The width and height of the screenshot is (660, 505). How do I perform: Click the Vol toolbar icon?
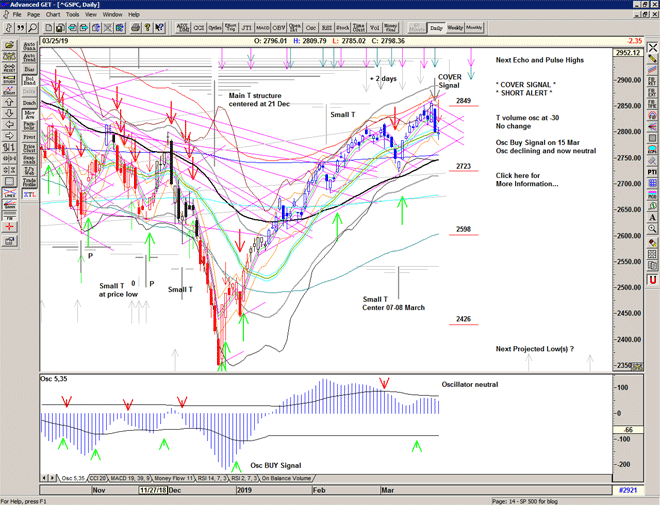point(373,28)
